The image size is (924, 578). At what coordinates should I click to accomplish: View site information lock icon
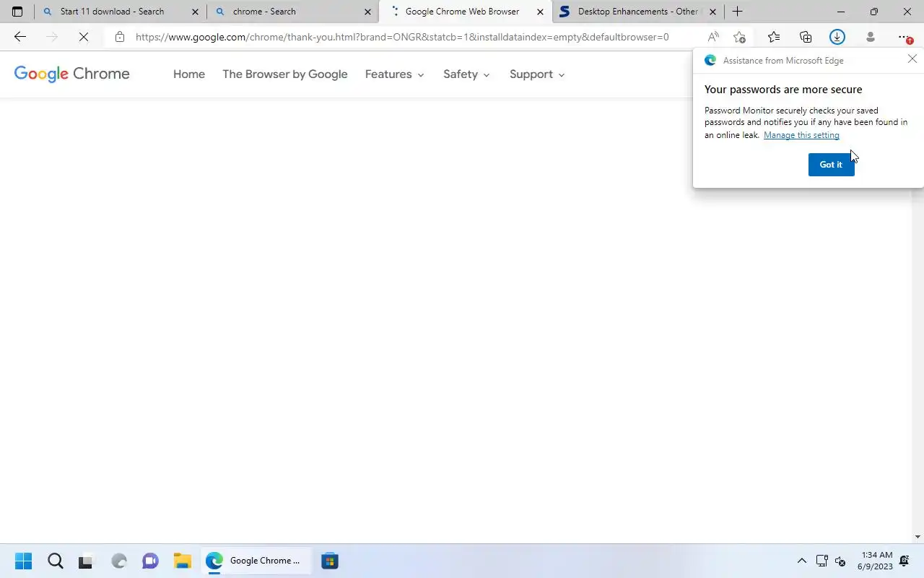pyautogui.click(x=120, y=37)
